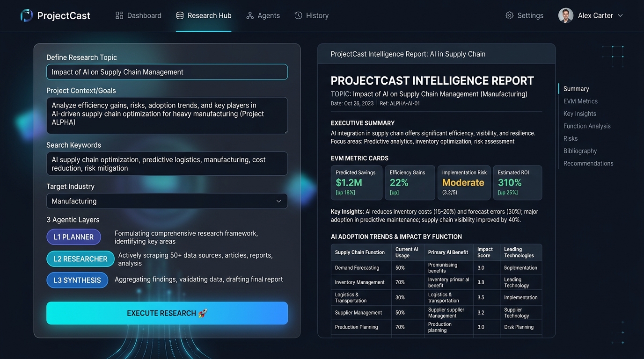
Task: Click the Efficiency Gains 22% card
Action: click(x=410, y=182)
